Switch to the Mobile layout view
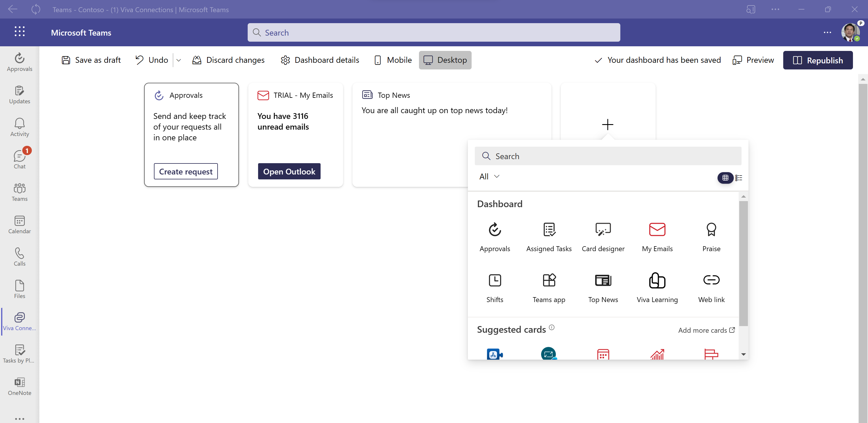 [x=393, y=60]
